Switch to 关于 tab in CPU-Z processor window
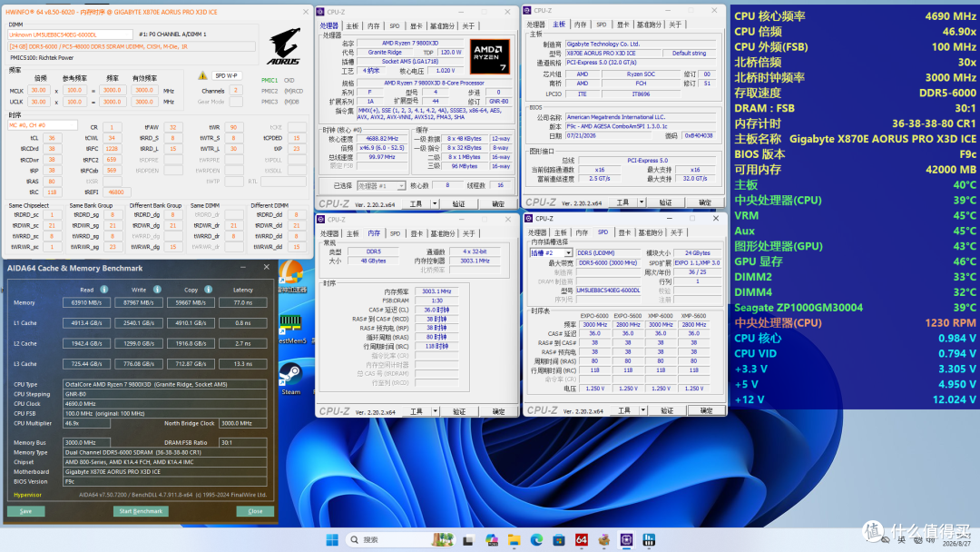 coord(468,26)
